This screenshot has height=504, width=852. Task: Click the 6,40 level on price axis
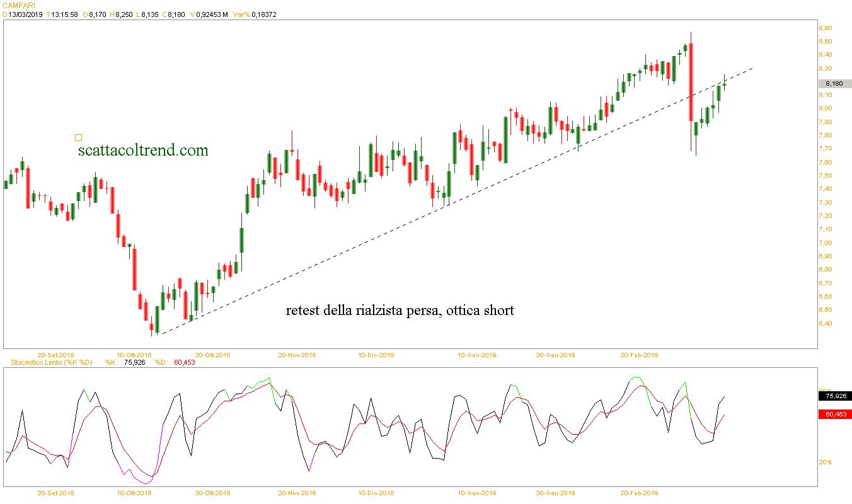click(x=825, y=324)
